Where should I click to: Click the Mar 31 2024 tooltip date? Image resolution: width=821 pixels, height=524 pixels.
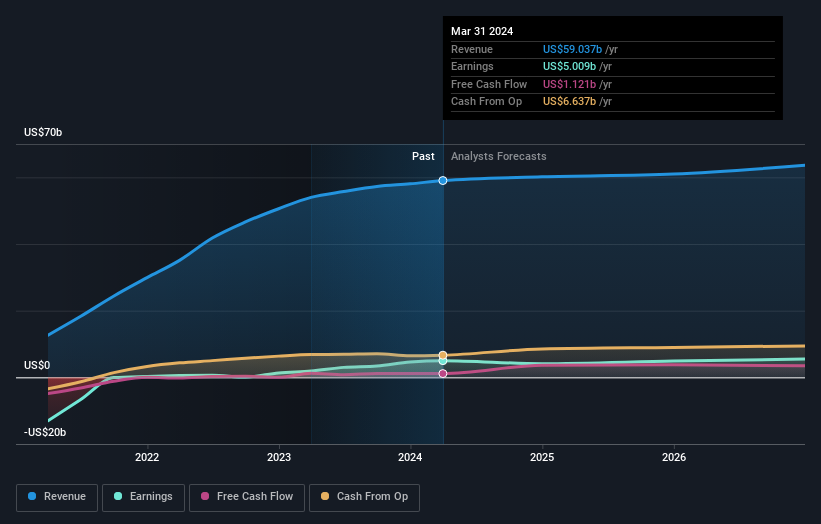click(482, 31)
